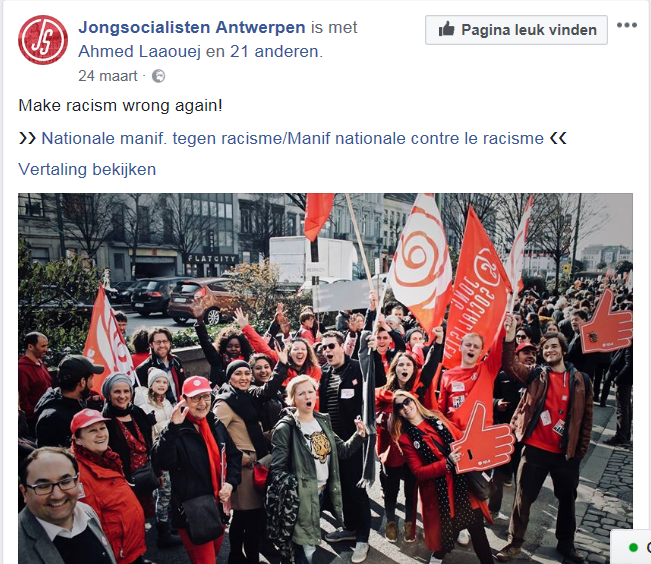The image size is (651, 564).
Task: Open the Jongsocialisten Antwerpen page link
Action: tap(192, 27)
